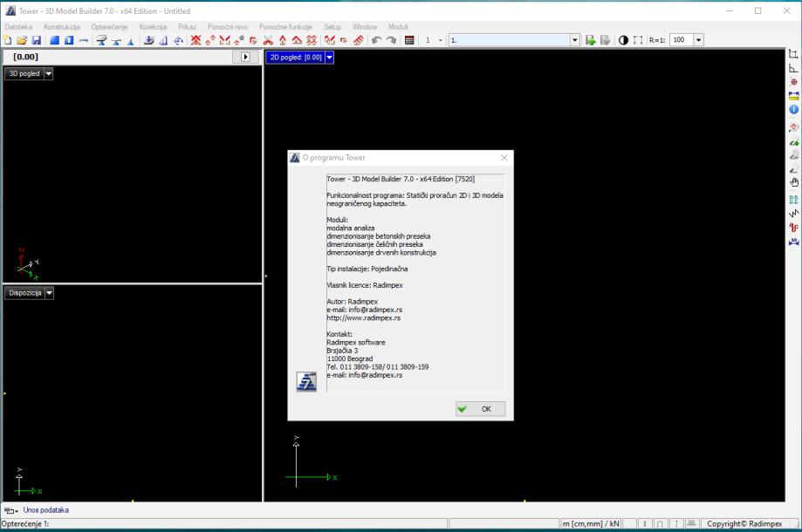This screenshot has height=532, width=802.
Task: Click 'e-mail: info@radimpex.rs' line under Autor
Action: pyautogui.click(x=365, y=310)
